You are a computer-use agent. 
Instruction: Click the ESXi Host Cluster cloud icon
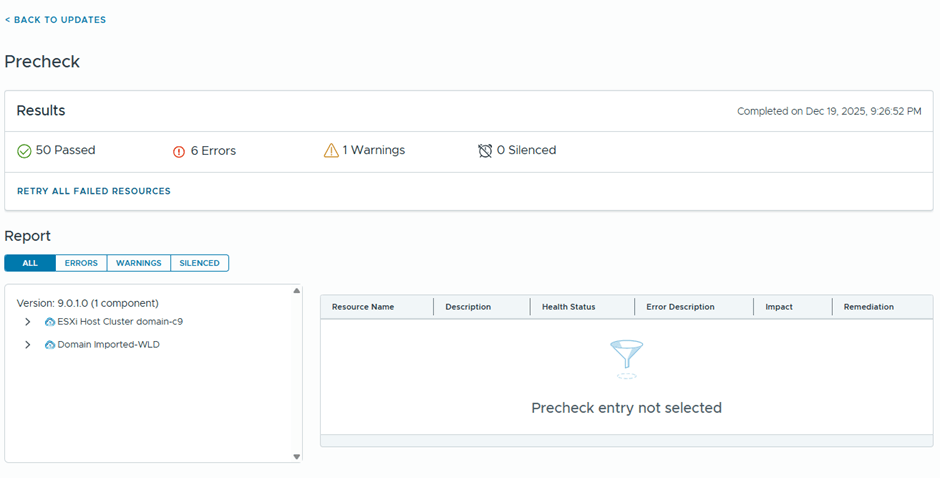point(50,322)
